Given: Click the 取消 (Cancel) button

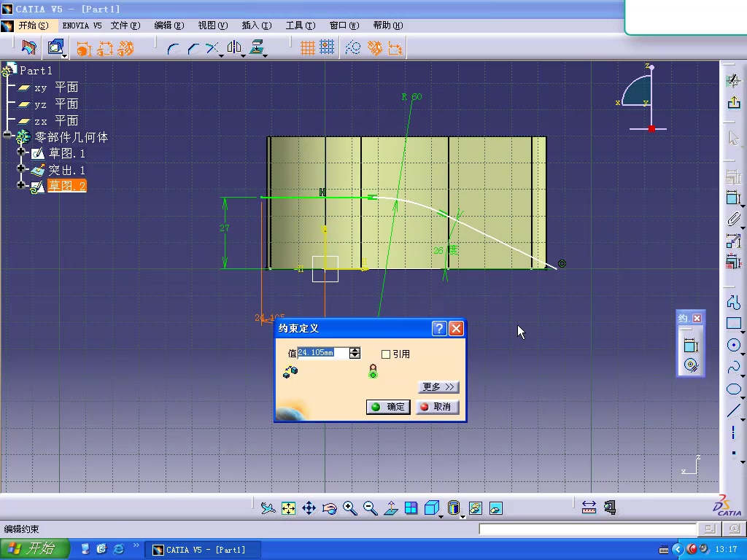Looking at the screenshot, I should 438,407.
